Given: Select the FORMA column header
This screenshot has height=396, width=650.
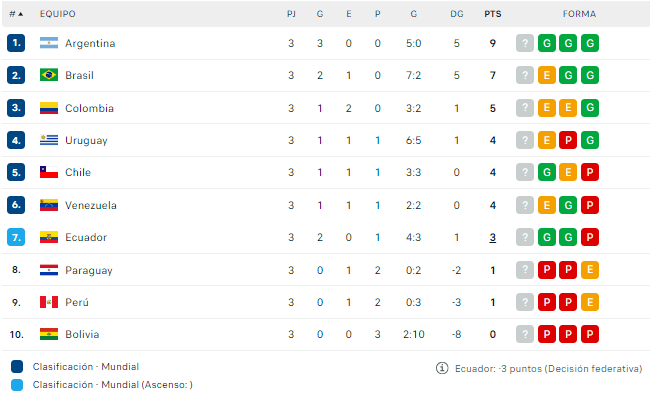Looking at the screenshot, I should [x=579, y=14].
